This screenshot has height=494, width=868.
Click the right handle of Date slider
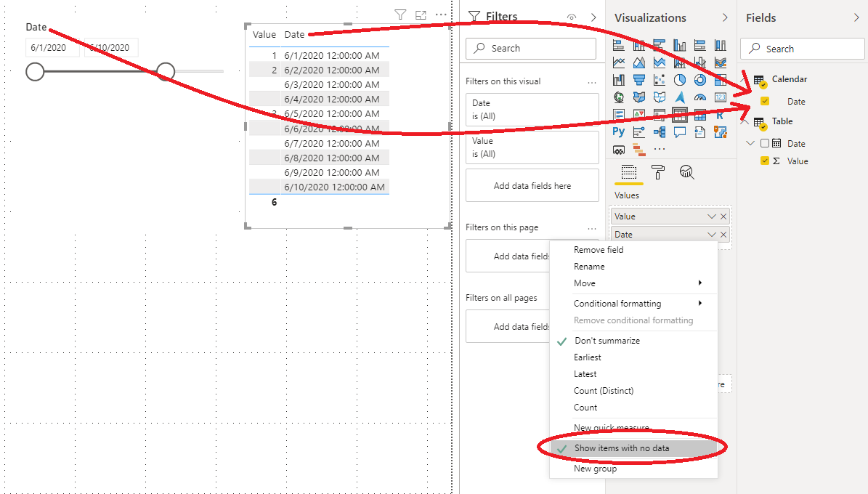pyautogui.click(x=166, y=71)
